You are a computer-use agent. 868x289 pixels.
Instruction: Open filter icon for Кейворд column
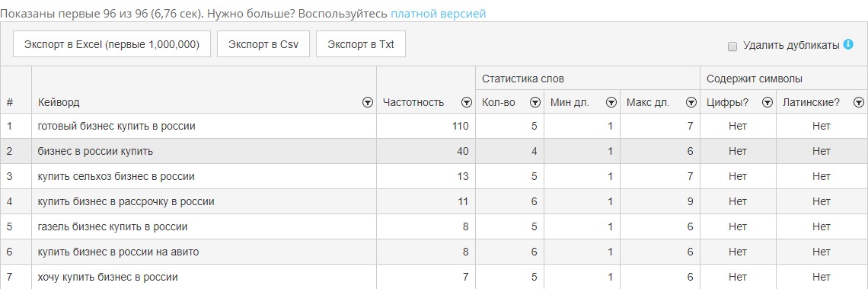368,103
